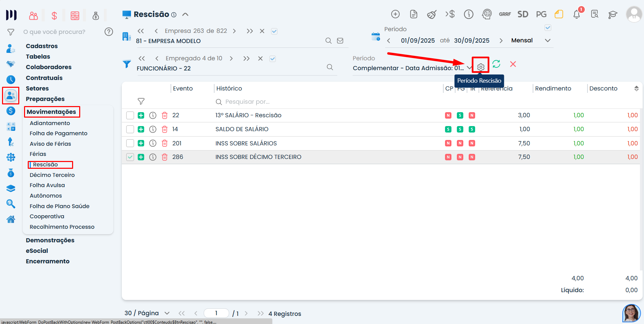The image size is (644, 324).
Task: Add a new event with the green plus on SALDO DE SALÁRIO row
Action: tap(141, 129)
